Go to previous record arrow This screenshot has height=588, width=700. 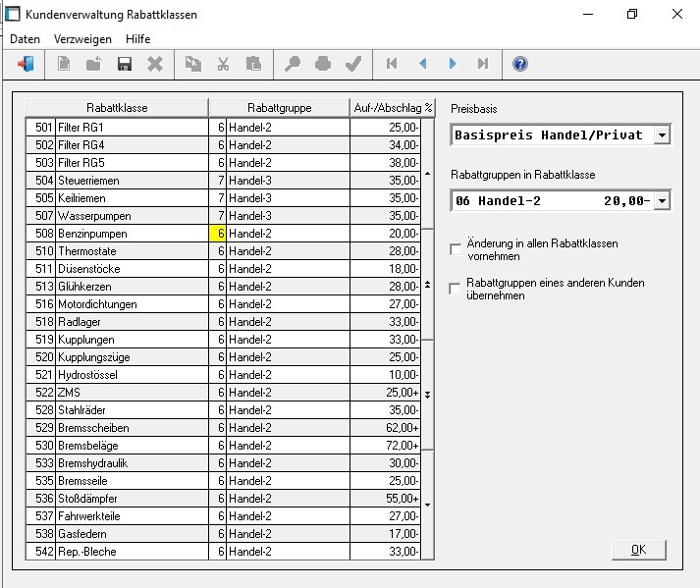(422, 64)
